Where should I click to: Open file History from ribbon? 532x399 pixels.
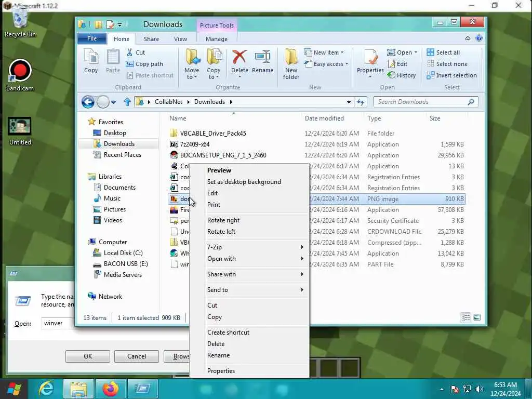point(402,75)
